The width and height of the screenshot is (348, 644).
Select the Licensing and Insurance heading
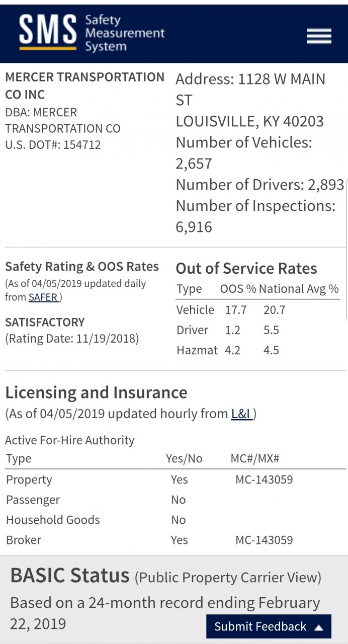pyautogui.click(x=96, y=392)
